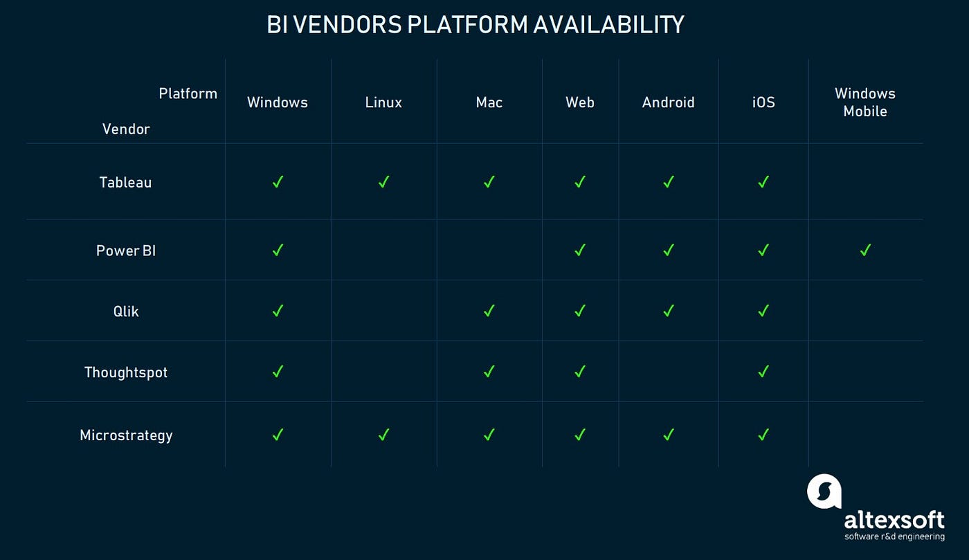Select the 'Power BI' vendor name
Viewport: 969px width, 560px height.
click(126, 251)
